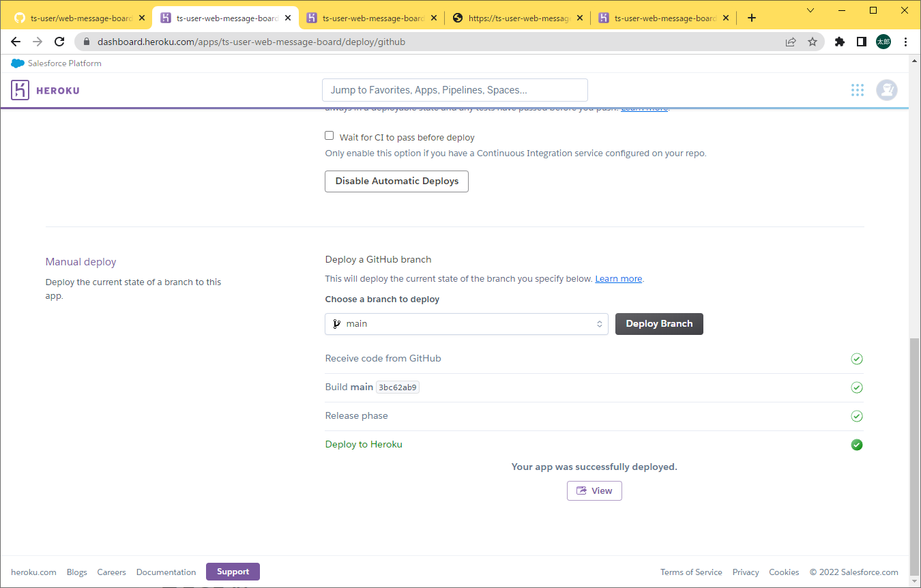Share this page from address bar
921x588 pixels.
click(791, 42)
